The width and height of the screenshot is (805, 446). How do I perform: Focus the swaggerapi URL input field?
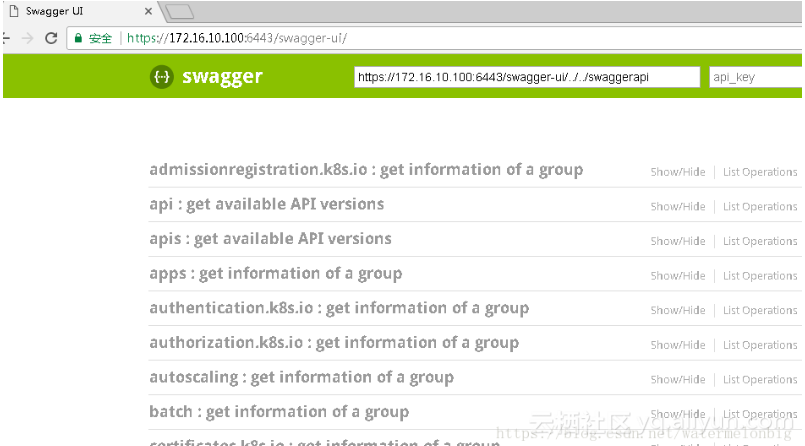point(527,77)
